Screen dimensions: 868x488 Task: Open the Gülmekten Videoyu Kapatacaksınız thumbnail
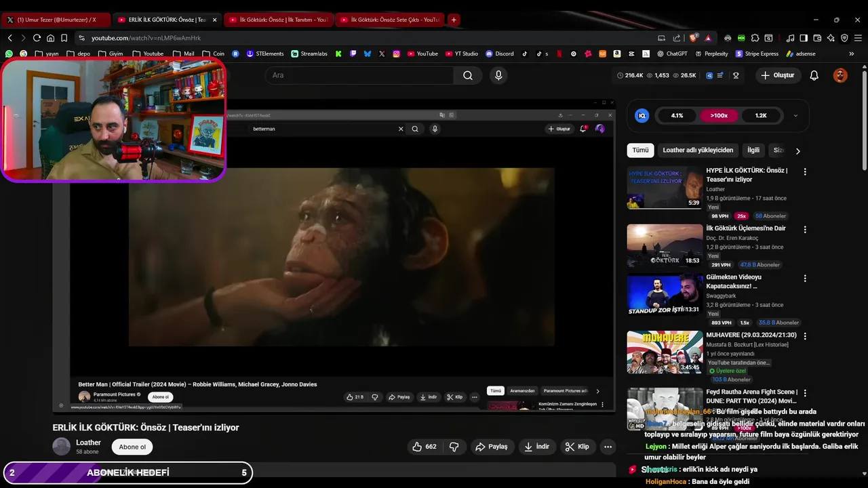click(x=665, y=295)
